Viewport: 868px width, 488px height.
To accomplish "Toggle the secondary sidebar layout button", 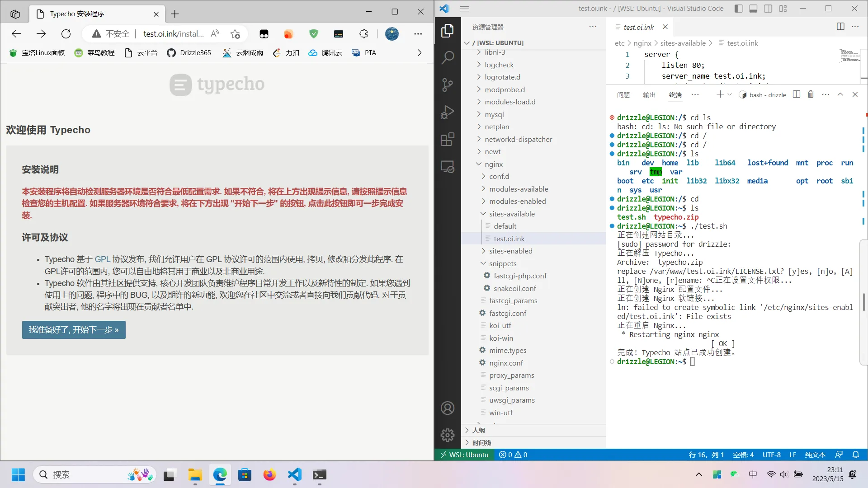I will [768, 9].
